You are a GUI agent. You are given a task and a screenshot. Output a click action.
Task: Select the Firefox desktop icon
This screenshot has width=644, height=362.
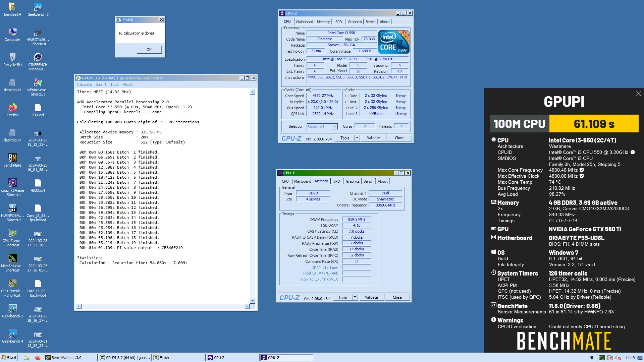coord(12,110)
